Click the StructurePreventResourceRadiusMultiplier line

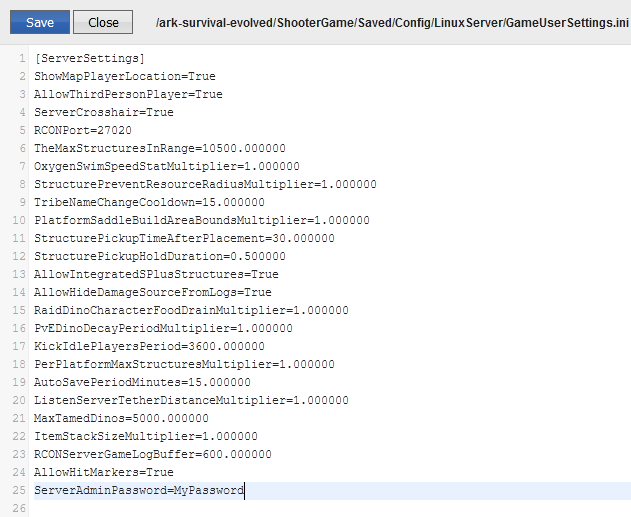tap(205, 184)
